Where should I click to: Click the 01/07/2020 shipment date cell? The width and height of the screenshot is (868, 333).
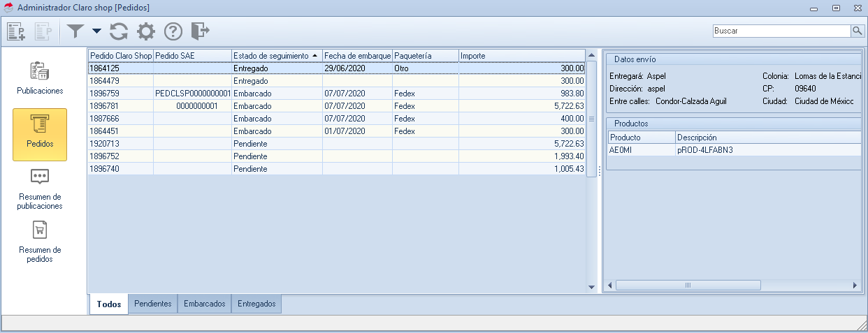(x=357, y=131)
